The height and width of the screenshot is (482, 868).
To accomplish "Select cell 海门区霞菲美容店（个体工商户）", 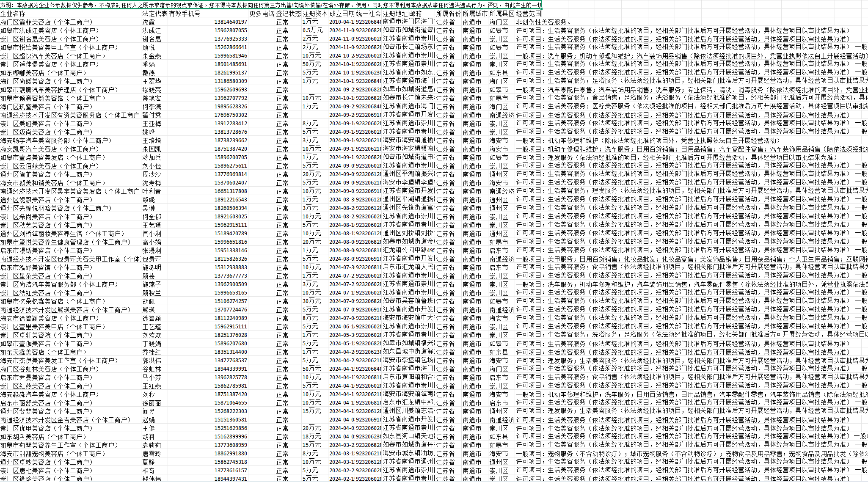I will pyautogui.click(x=47, y=22).
